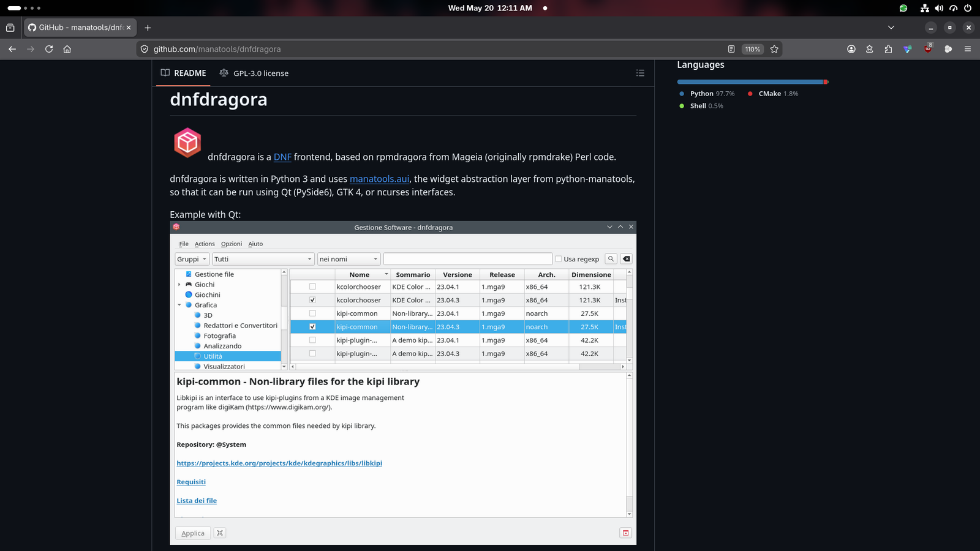Click the dnfdragora logo image
980x551 pixels.
[187, 143]
